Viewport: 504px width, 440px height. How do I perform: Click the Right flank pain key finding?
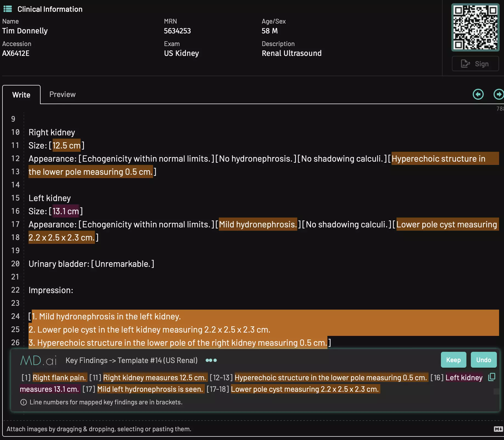[59, 378]
